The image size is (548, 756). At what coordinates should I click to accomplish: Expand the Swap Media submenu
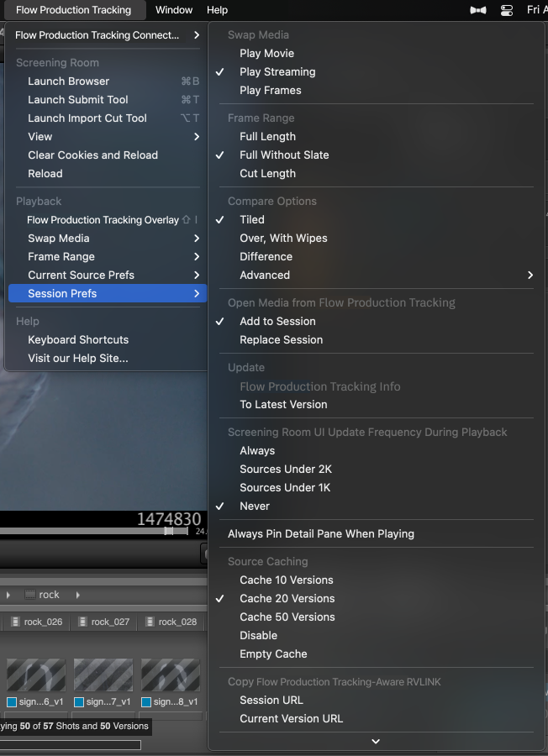107,239
